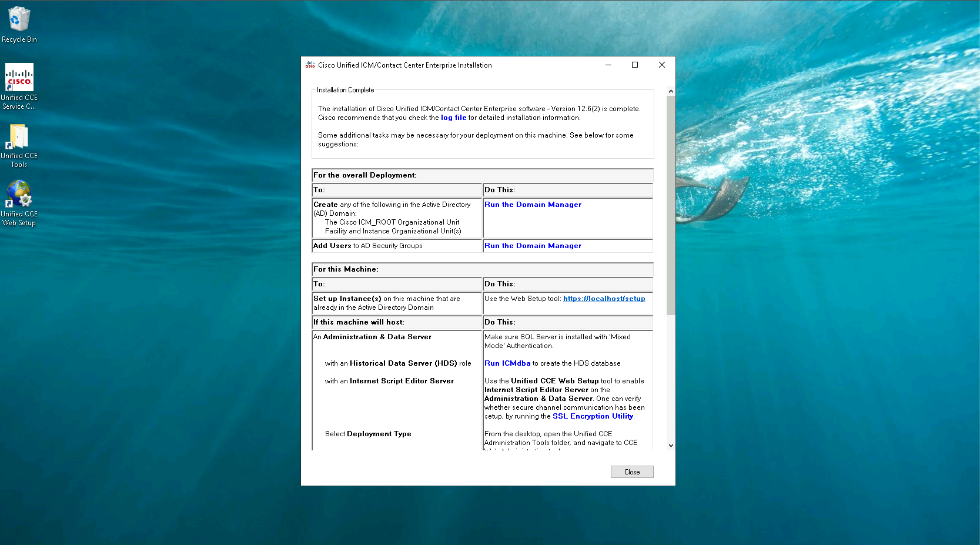Click the vertical scrollbar thumb
Viewport: 980px width, 545px height.
pyautogui.click(x=671, y=206)
